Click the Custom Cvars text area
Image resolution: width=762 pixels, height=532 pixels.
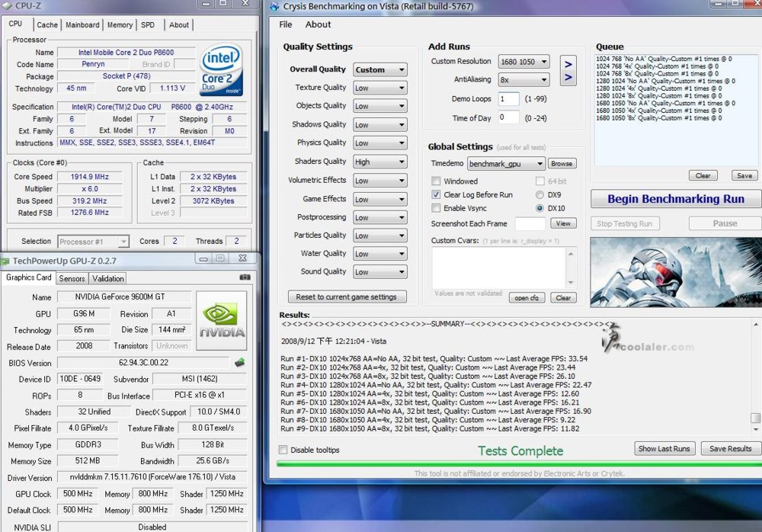point(499,268)
